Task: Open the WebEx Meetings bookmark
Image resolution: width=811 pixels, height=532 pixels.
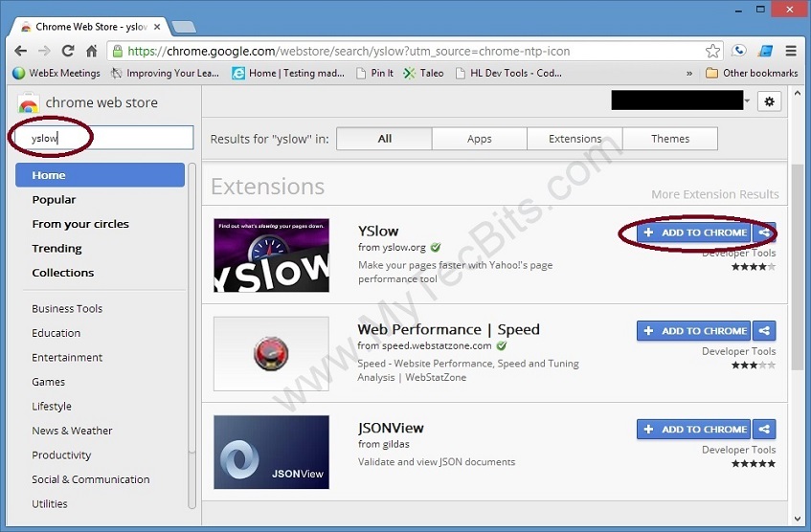Action: click(56, 74)
